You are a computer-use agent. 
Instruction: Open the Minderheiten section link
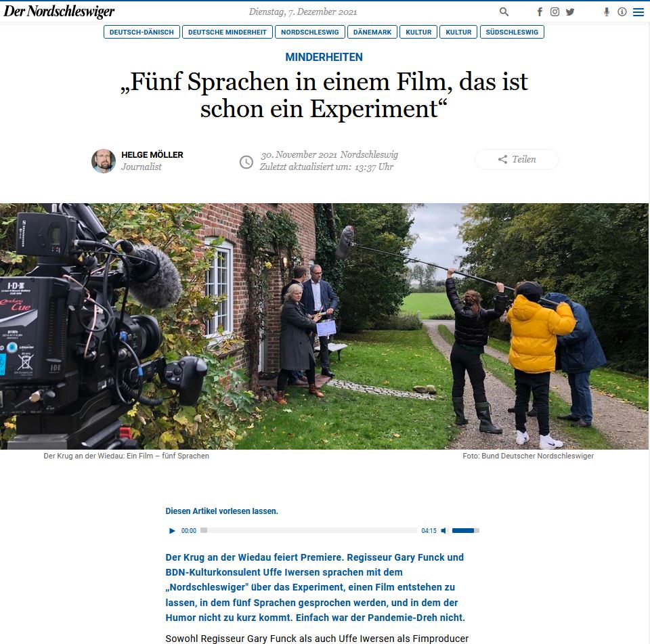tap(324, 58)
